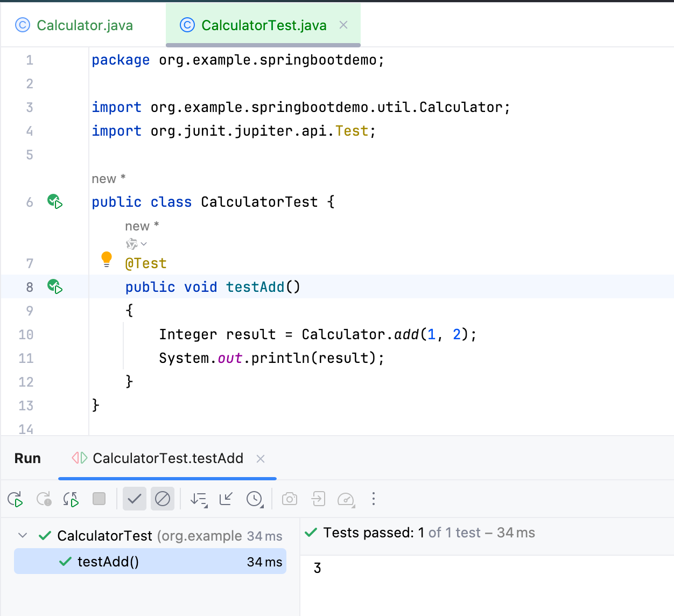Open the Test History clock dropdown
The height and width of the screenshot is (616, 674).
255,499
